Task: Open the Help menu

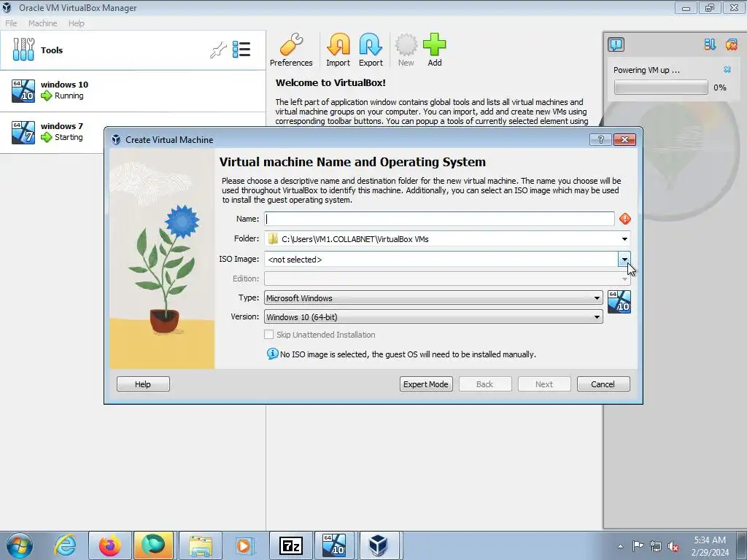Action: pyautogui.click(x=76, y=23)
